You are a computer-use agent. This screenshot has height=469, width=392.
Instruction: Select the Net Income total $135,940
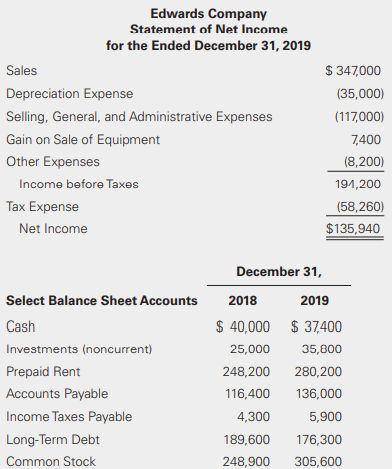(353, 229)
